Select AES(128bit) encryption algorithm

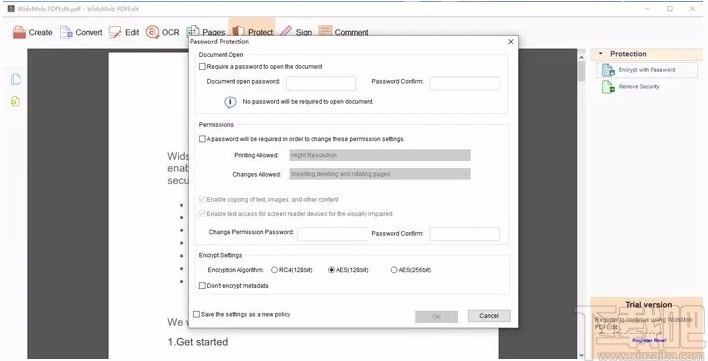(331, 270)
